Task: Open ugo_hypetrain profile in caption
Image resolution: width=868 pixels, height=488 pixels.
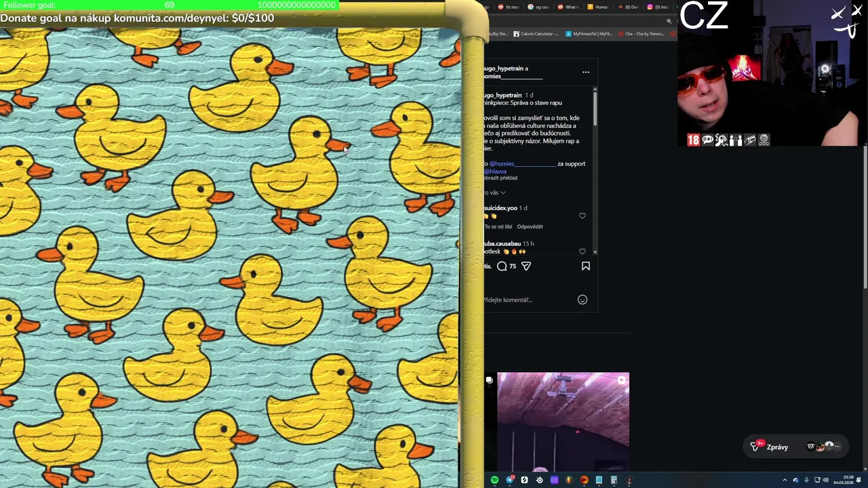Action: point(502,95)
